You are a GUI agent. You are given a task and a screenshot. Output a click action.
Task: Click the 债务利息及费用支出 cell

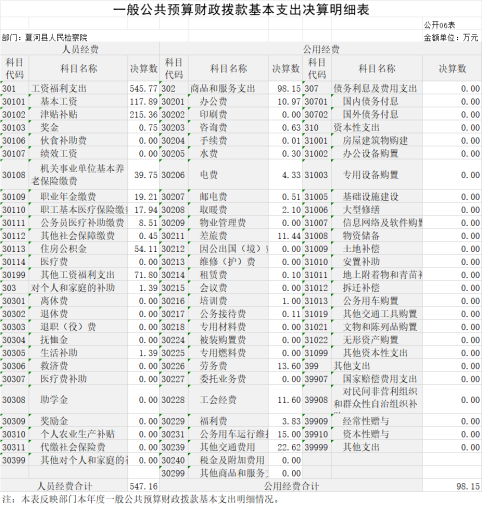click(x=377, y=88)
